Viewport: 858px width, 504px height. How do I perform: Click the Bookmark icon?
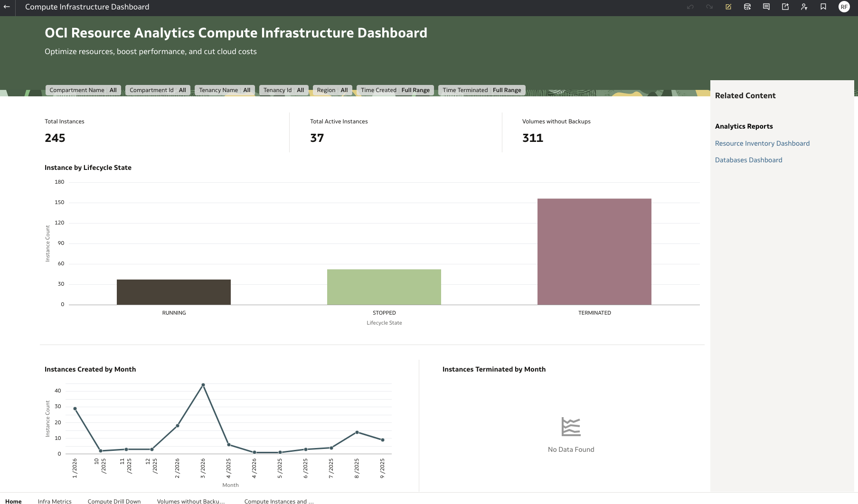823,7
